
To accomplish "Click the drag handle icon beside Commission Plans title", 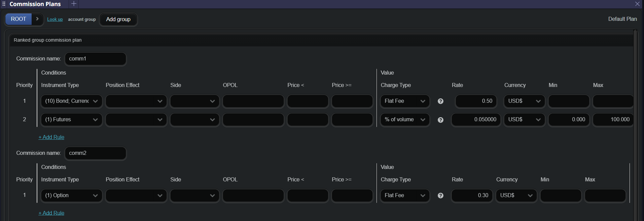I will 4,4.
